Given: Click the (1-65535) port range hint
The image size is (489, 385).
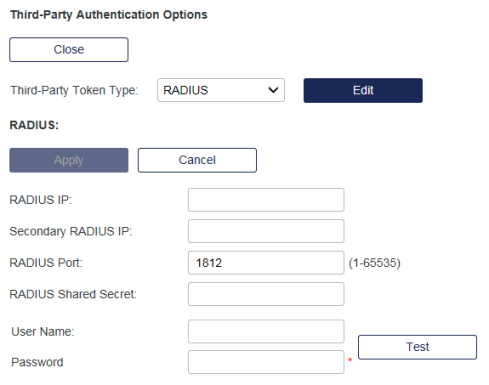Looking at the screenshot, I should [x=374, y=263].
